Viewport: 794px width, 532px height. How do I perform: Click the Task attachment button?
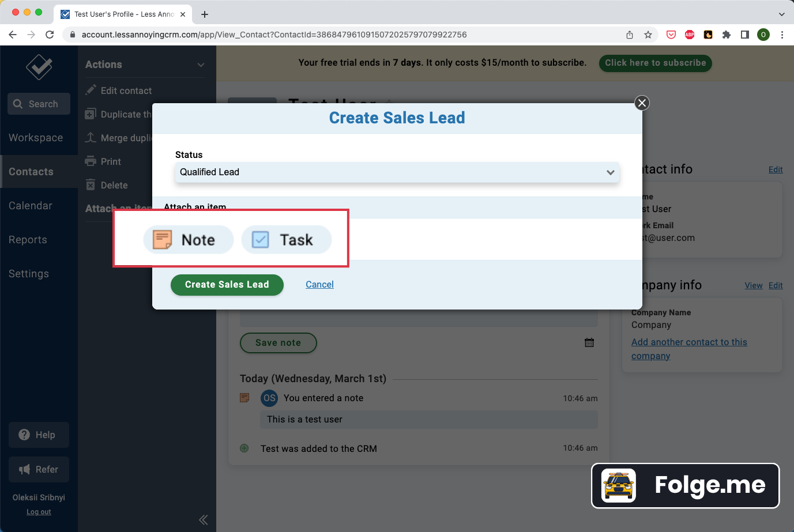coord(286,240)
